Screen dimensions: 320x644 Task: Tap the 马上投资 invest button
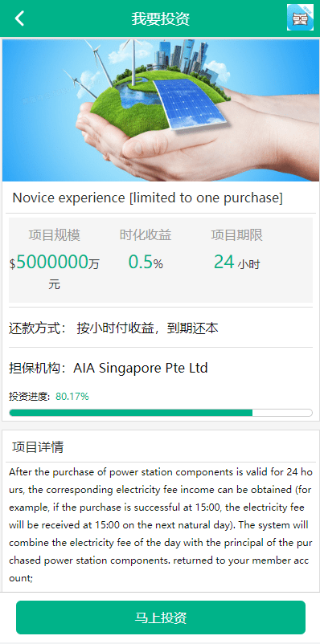pyautogui.click(x=161, y=618)
